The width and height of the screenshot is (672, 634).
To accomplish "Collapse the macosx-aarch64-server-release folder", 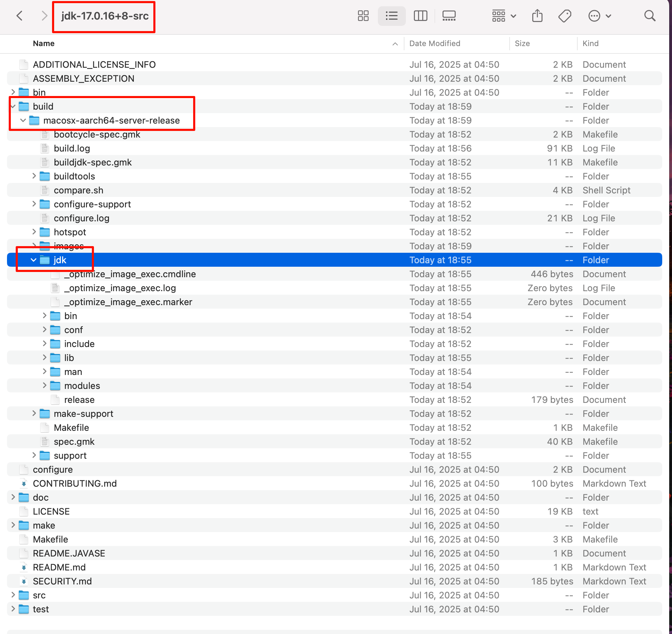I will point(23,120).
